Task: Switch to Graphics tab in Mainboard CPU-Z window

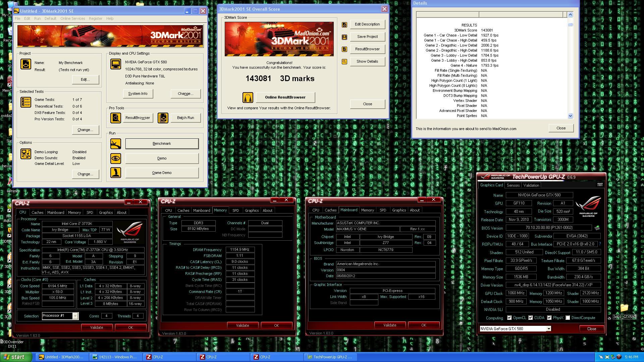Action: 399,210
